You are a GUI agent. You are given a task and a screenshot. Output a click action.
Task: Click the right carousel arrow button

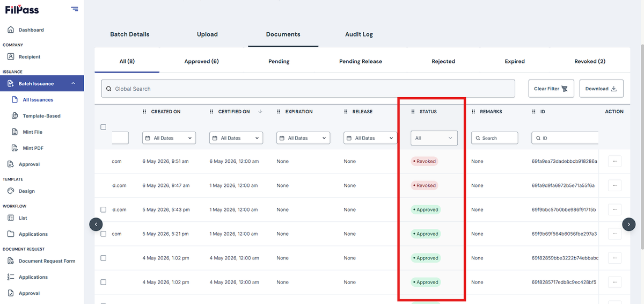[629, 224]
